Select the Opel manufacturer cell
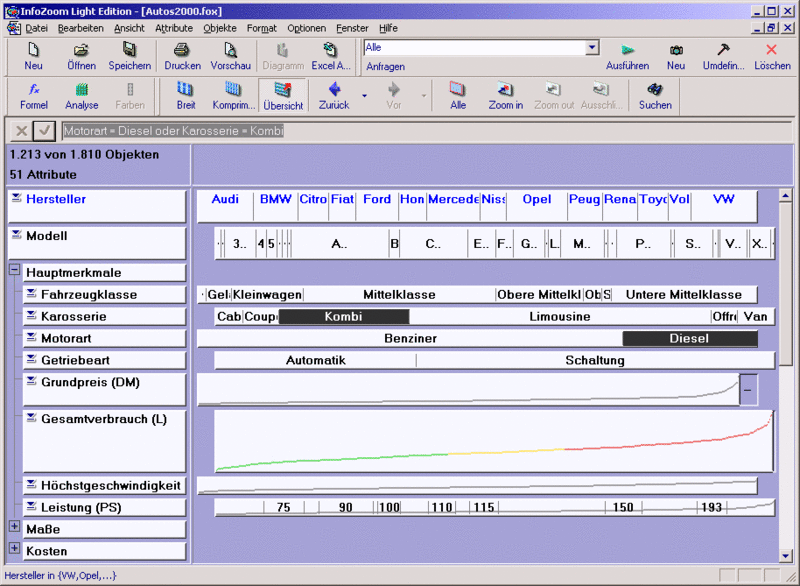 coord(537,206)
